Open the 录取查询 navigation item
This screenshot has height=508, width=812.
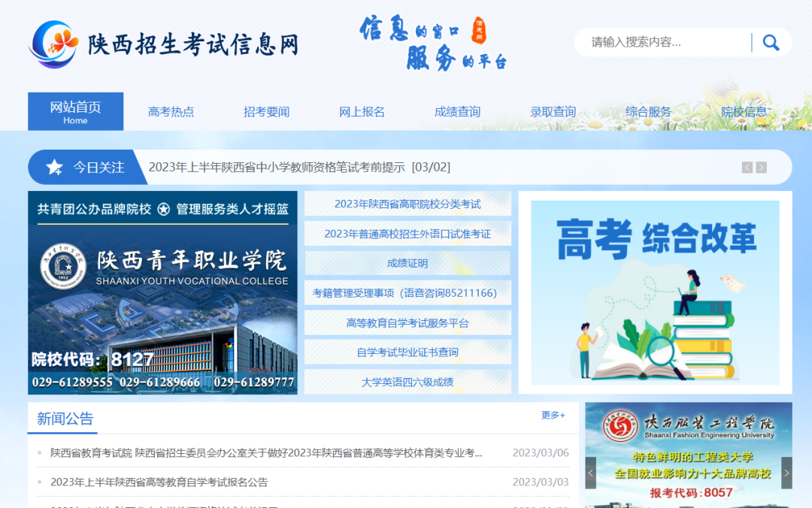click(x=553, y=112)
